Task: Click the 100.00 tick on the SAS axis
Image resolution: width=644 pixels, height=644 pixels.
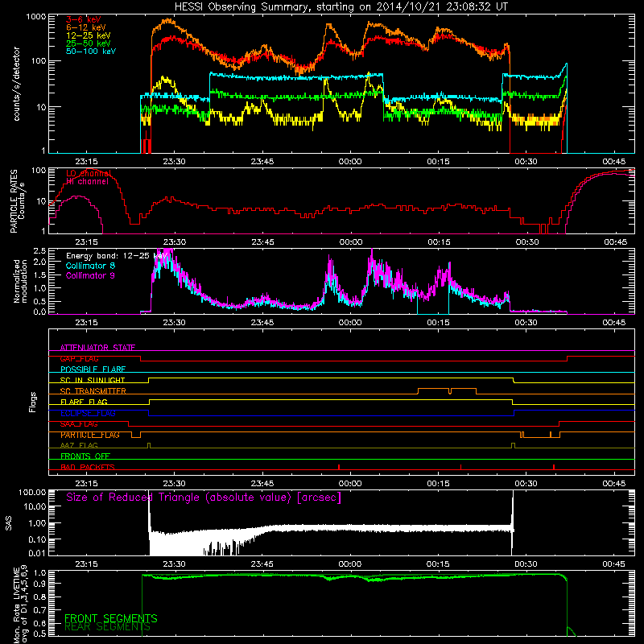Action: coord(32,493)
